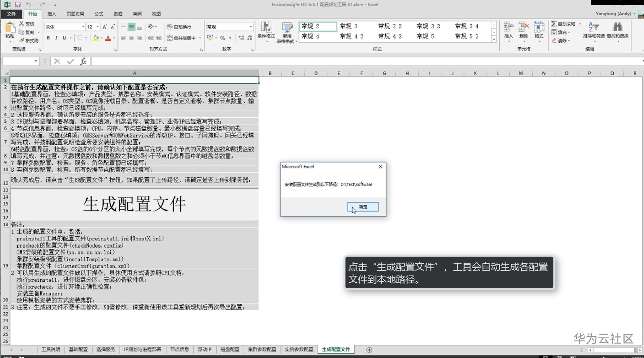The image size is (644, 358).
Task: Click the Format Painter (格式刷) icon
Action: pyautogui.click(x=22, y=40)
